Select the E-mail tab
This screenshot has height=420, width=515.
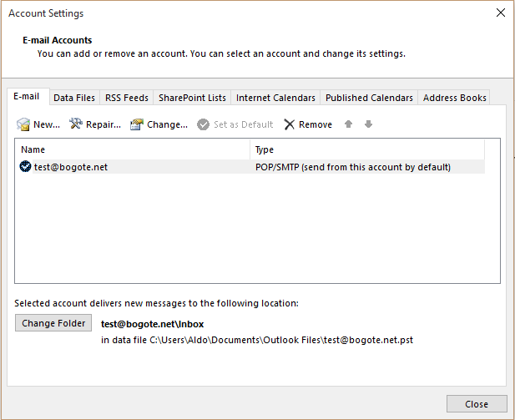(27, 97)
